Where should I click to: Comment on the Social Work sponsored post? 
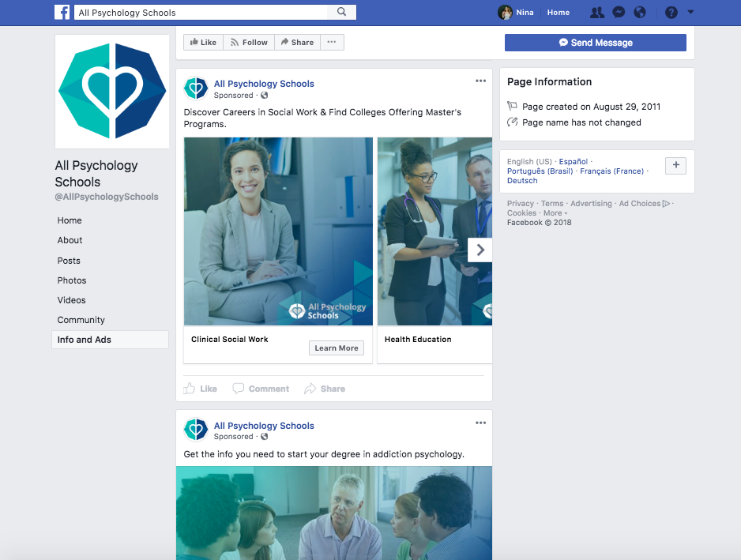tap(261, 389)
